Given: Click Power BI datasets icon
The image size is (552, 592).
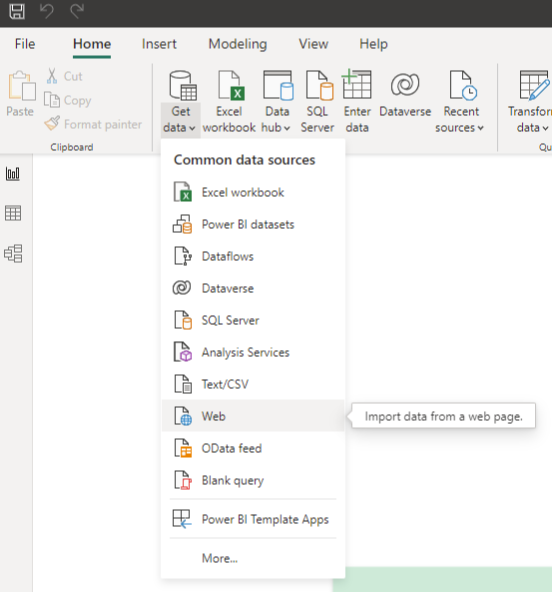Looking at the screenshot, I should tap(182, 224).
